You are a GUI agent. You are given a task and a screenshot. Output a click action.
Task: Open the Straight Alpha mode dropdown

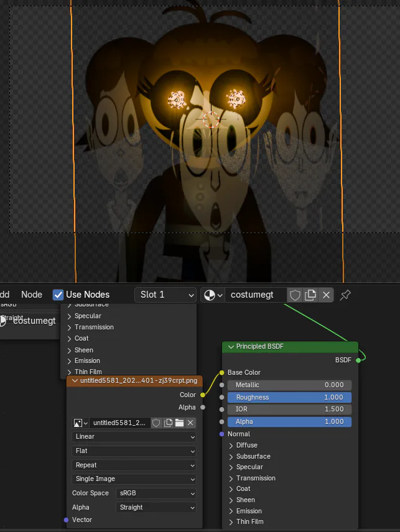point(156,508)
